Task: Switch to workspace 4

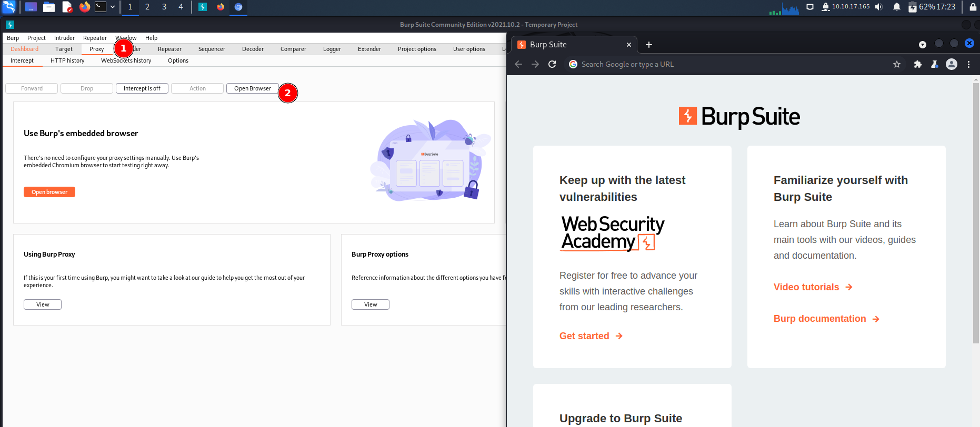Action: click(x=181, y=7)
